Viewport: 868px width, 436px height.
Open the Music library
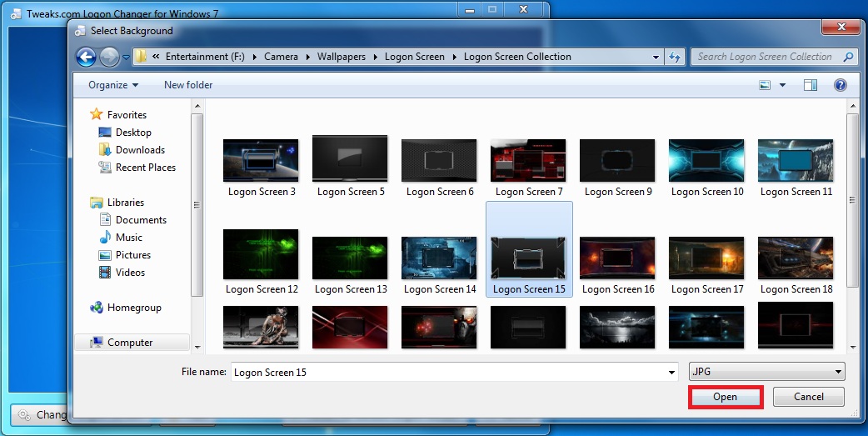pos(129,237)
